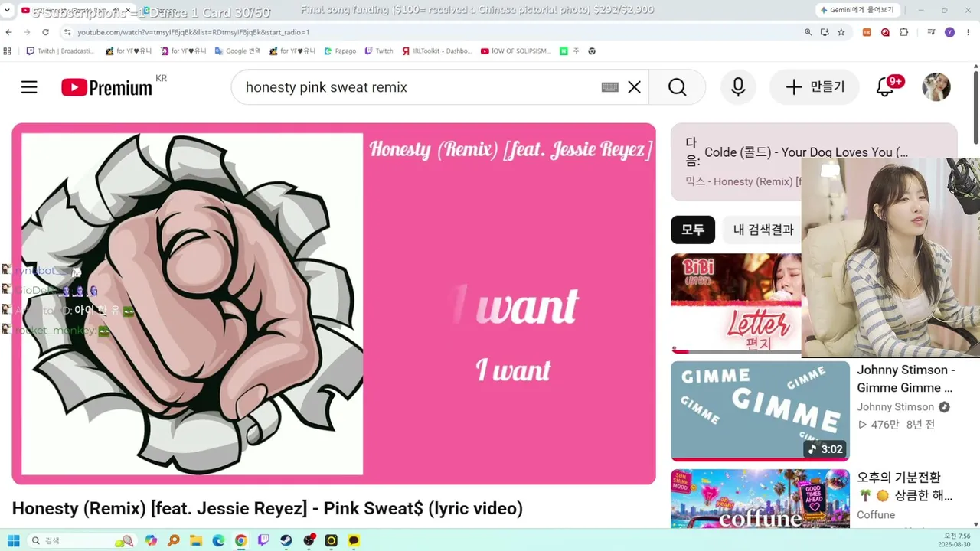Open File Explorer from the taskbar
This screenshot has width=980, height=551.
[x=196, y=540]
